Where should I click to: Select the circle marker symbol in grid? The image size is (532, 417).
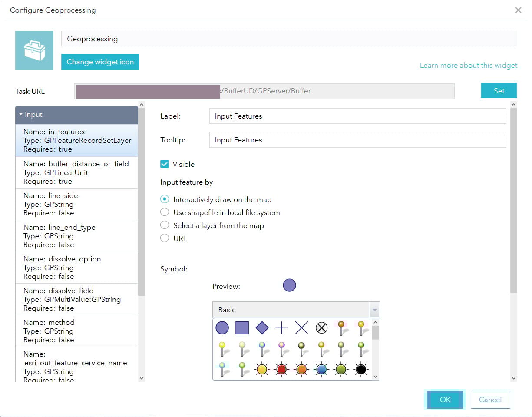pyautogui.click(x=222, y=328)
